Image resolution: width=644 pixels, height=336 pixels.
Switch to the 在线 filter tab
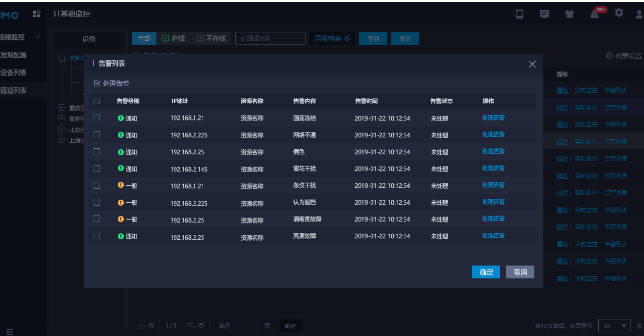(173, 38)
